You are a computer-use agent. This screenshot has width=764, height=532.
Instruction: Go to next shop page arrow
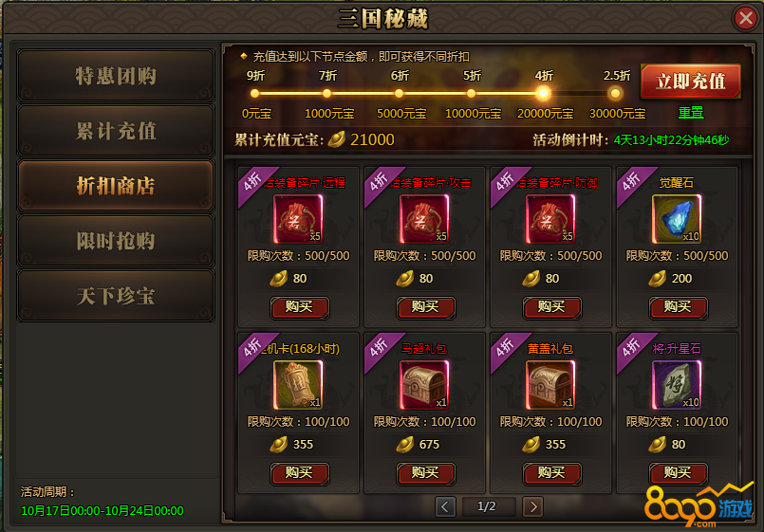(532, 506)
